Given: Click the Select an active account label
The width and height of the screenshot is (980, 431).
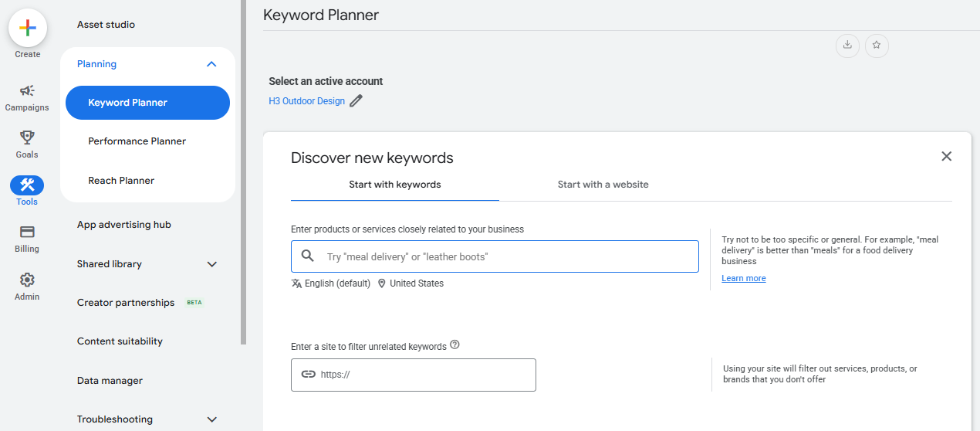Looking at the screenshot, I should click(326, 81).
